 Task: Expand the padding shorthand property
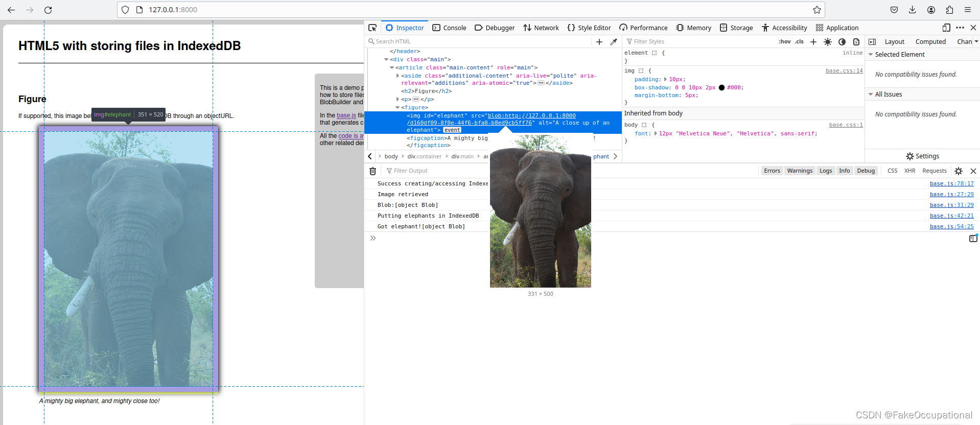click(665, 79)
